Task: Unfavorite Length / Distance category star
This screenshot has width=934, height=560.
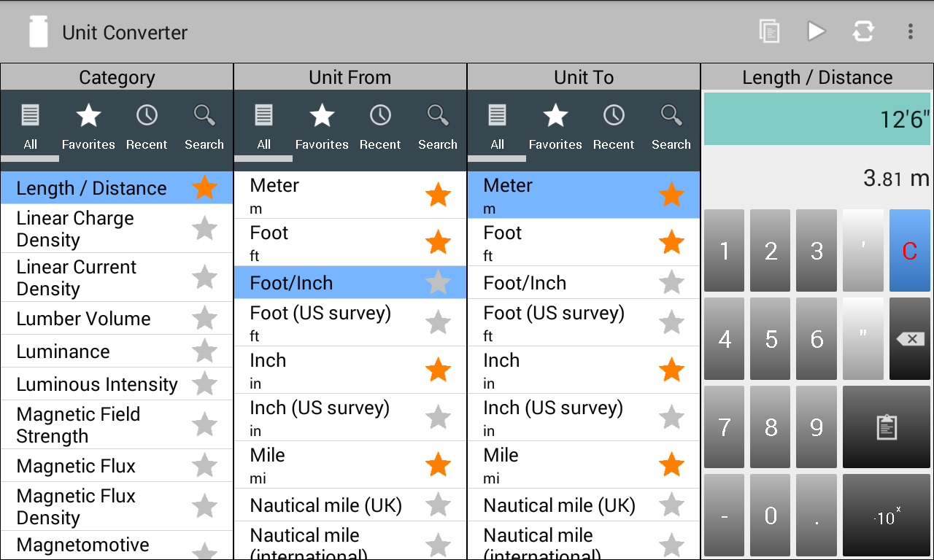Action: 204,187
